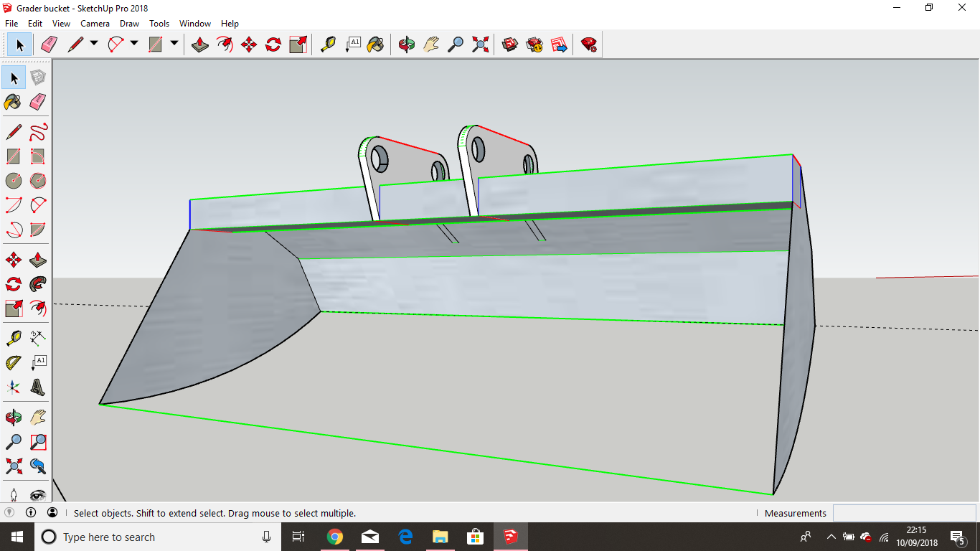The image size is (980, 551).
Task: Select the Eraser tool in the top toolbar
Action: pos(49,44)
